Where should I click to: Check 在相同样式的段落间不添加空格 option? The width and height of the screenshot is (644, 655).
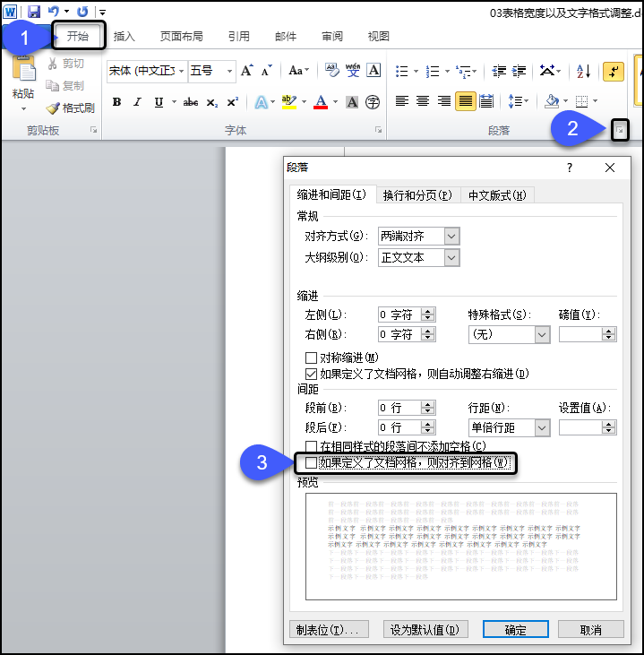[311, 446]
